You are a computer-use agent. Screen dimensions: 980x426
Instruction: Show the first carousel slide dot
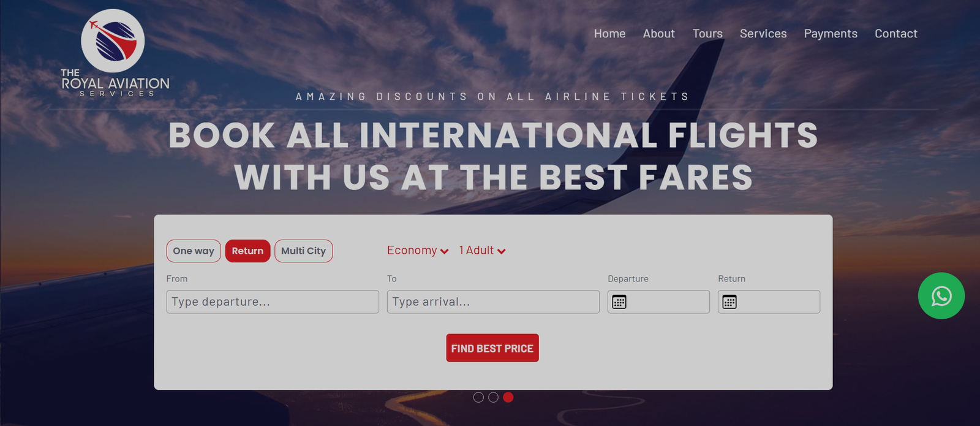(478, 397)
